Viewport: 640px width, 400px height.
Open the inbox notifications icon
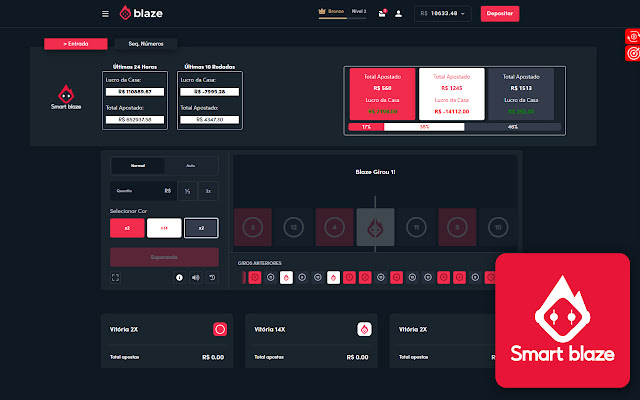coord(382,13)
